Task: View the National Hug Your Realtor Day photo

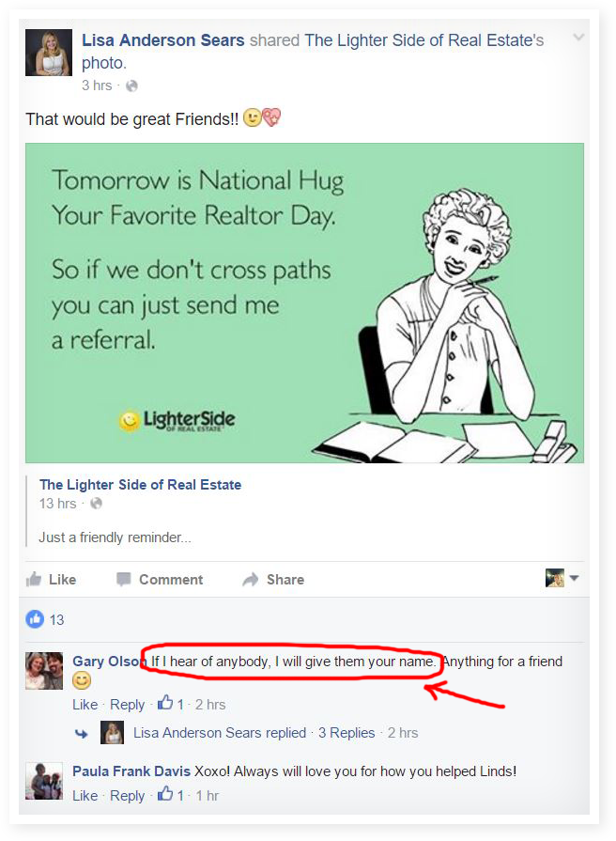Action: point(304,303)
